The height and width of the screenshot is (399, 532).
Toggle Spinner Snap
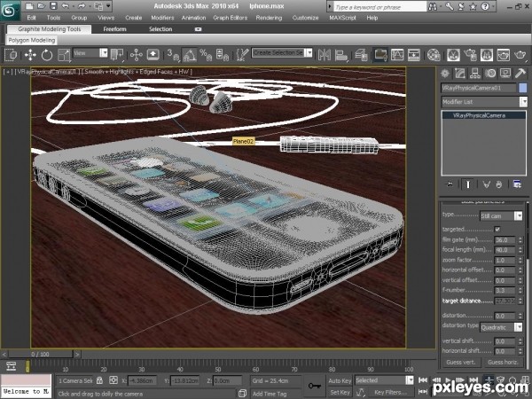(x=223, y=55)
